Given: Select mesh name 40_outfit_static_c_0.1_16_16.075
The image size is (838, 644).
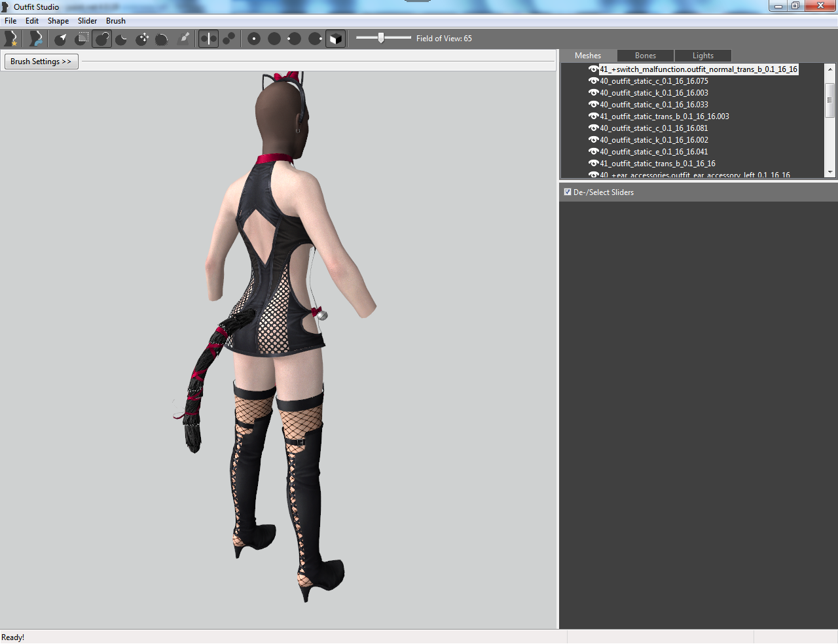Looking at the screenshot, I should click(x=654, y=81).
